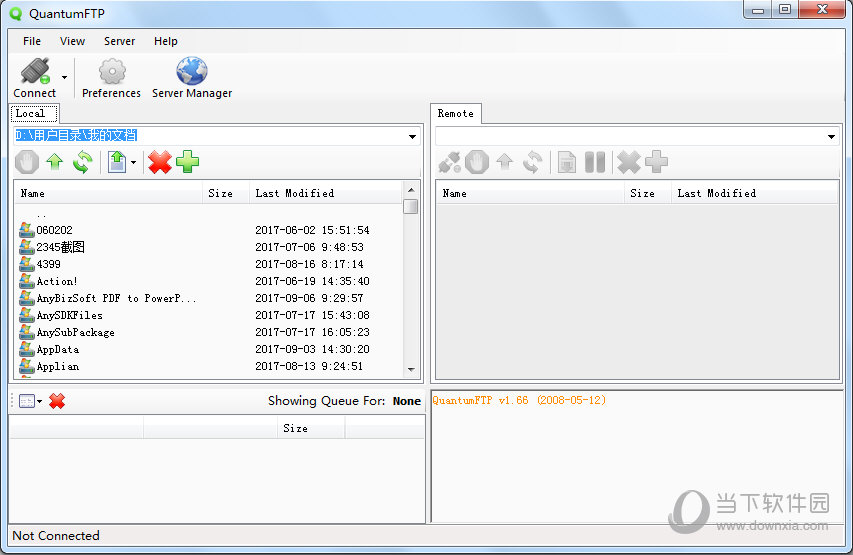Expand the local path dropdown arrow
This screenshot has width=853, height=555.
tap(413, 136)
